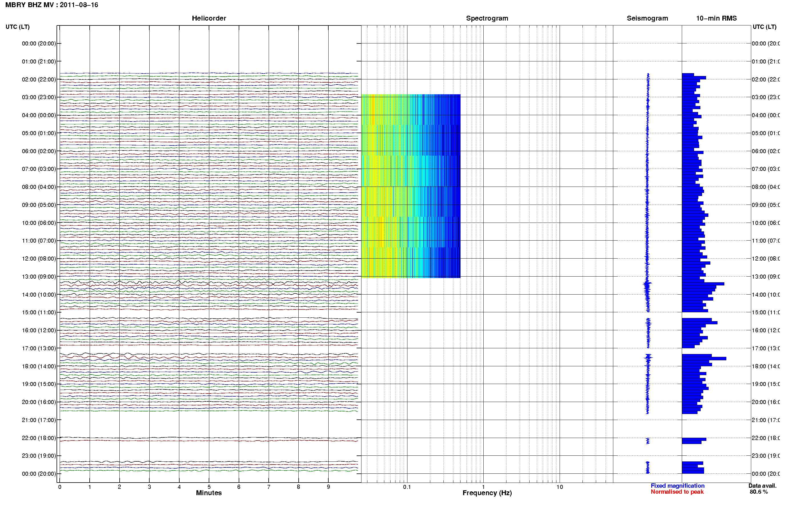Click the left time label '17:00 (13:00)'

click(x=39, y=348)
